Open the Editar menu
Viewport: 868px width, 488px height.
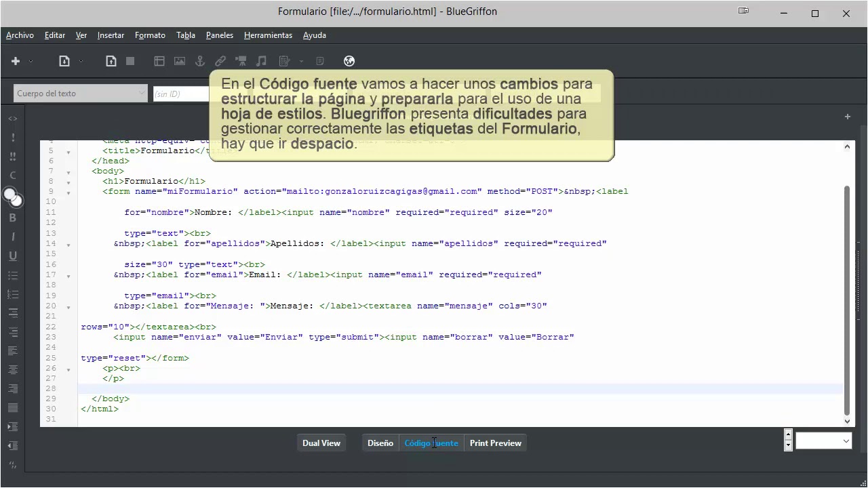point(55,35)
